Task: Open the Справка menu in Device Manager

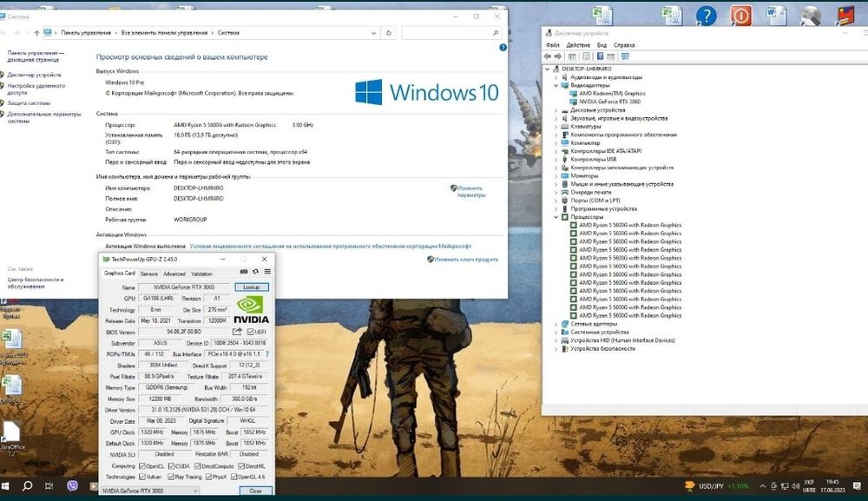Action: (624, 45)
